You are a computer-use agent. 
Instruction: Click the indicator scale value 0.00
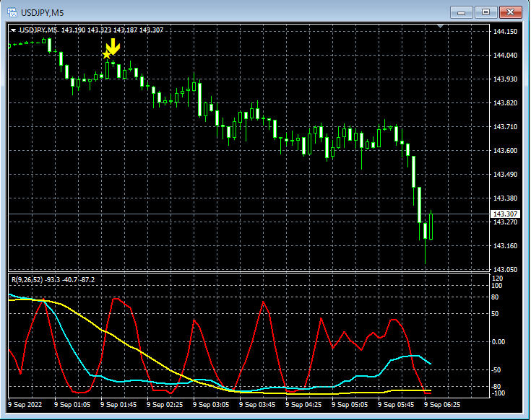pos(498,342)
